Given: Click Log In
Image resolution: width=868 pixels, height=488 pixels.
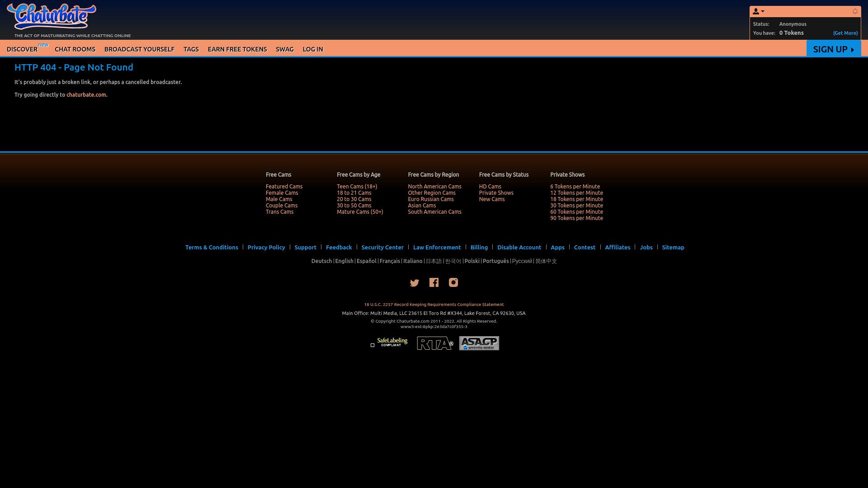Looking at the screenshot, I should (313, 49).
